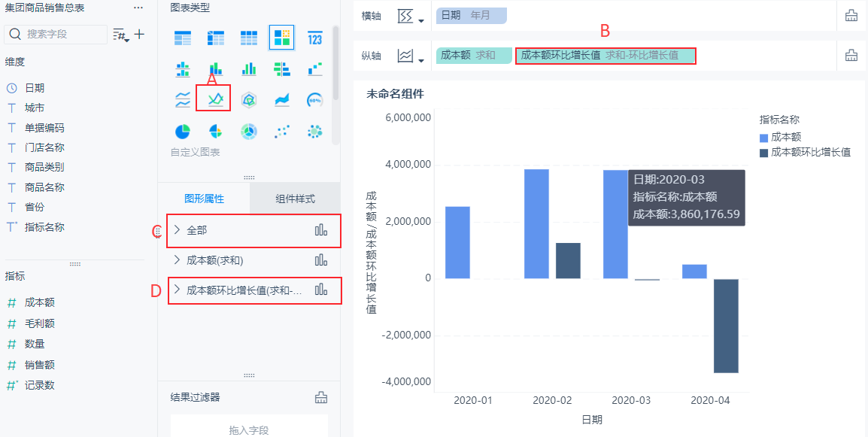
Task: Select the 123 KPI indicator card type
Action: point(315,38)
